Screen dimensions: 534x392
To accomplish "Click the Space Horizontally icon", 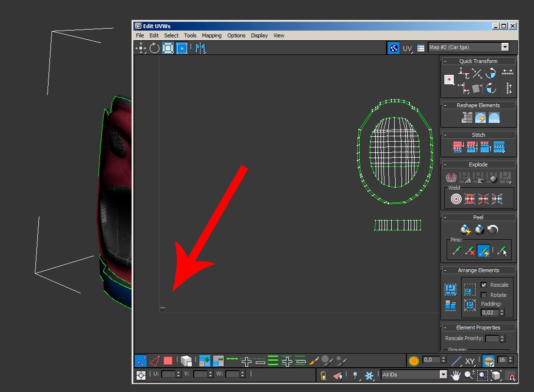I will point(507,72).
